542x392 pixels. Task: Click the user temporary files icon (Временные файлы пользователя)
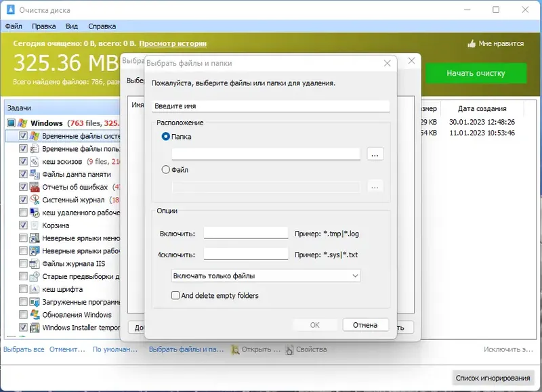(35, 148)
